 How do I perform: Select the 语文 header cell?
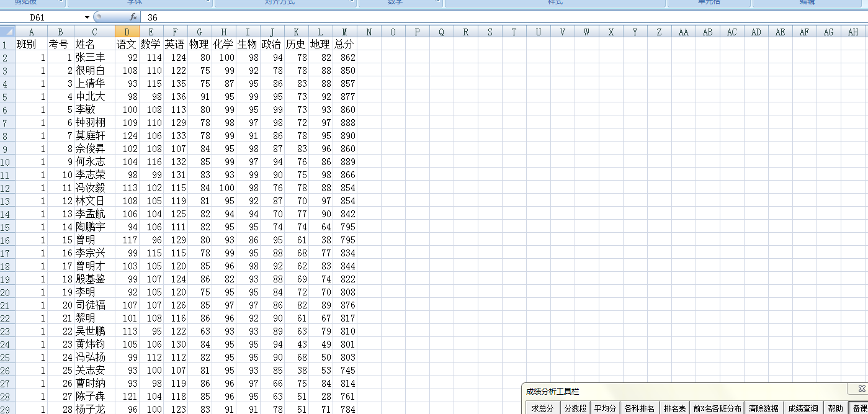[127, 44]
